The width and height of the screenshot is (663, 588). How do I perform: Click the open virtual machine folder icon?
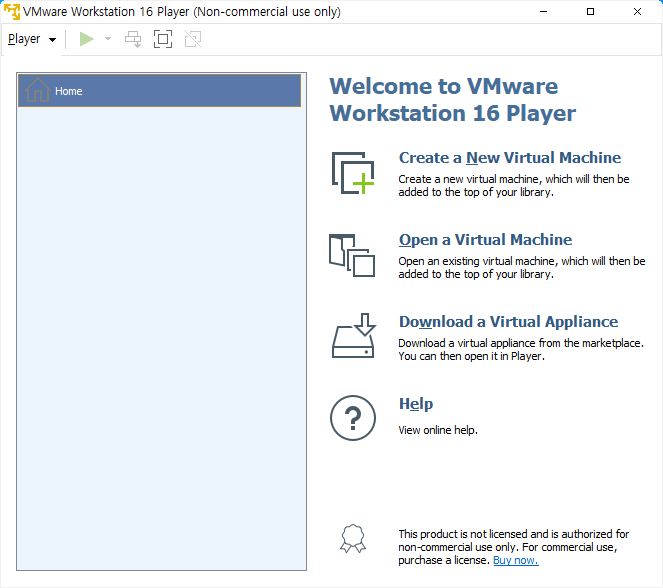(352, 255)
